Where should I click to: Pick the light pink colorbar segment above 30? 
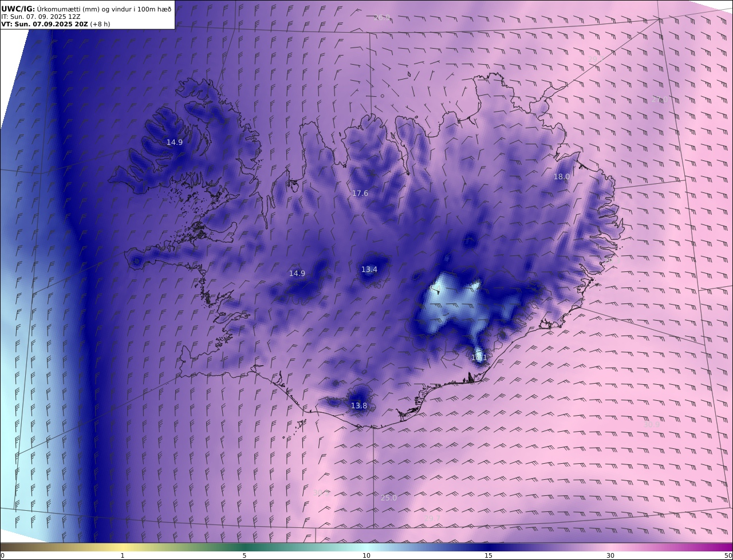click(x=610, y=547)
